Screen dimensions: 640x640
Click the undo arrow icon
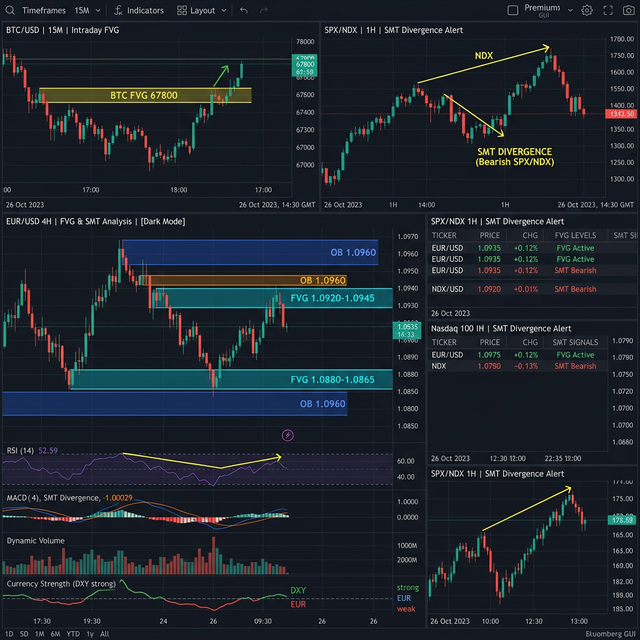[x=244, y=11]
